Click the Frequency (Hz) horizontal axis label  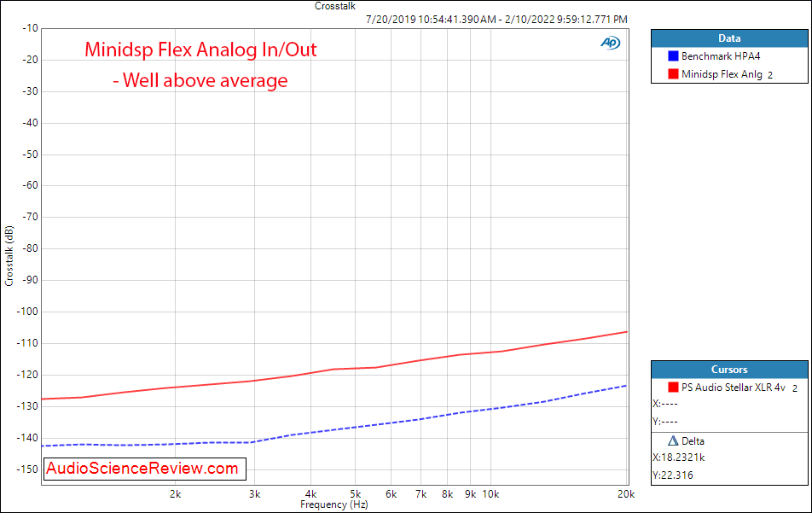point(334,504)
